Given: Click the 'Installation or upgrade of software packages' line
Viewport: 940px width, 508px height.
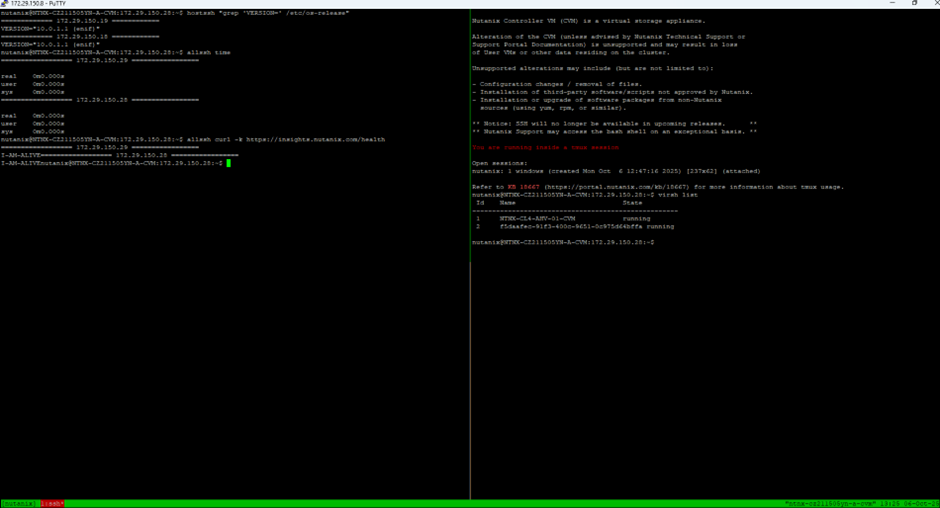Looking at the screenshot, I should [597, 100].
